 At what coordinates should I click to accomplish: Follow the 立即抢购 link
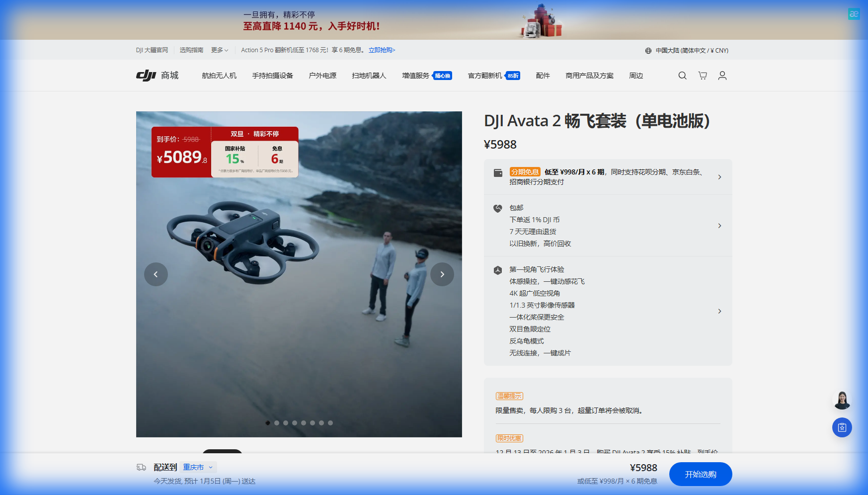click(x=381, y=50)
